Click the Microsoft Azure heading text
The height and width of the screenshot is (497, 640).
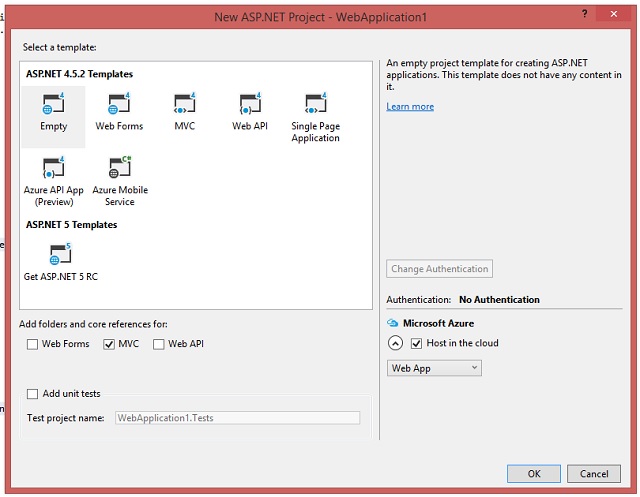click(x=438, y=323)
